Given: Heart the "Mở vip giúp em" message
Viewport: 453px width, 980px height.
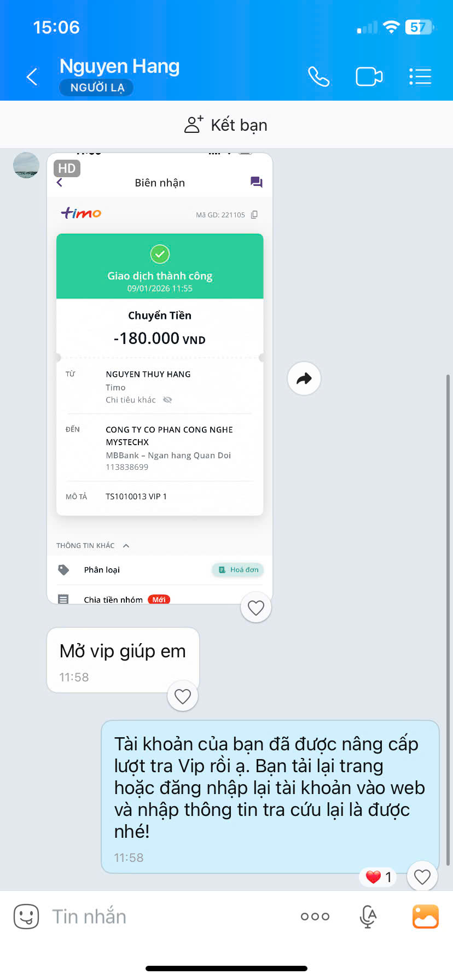Looking at the screenshot, I should (183, 696).
